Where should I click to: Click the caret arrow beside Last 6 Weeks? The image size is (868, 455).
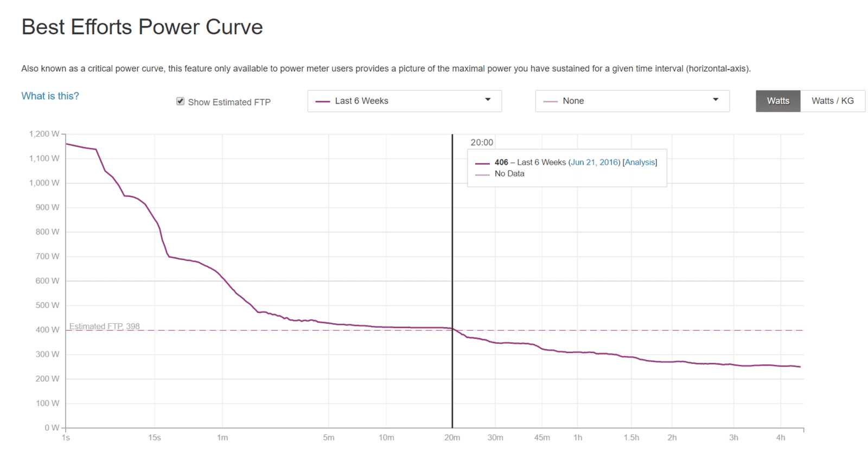(x=488, y=100)
